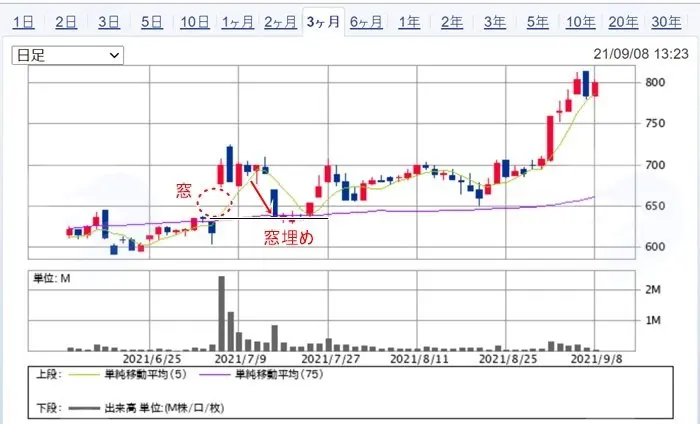Select the 5日 range tab
700x424 pixels.
(x=152, y=22)
